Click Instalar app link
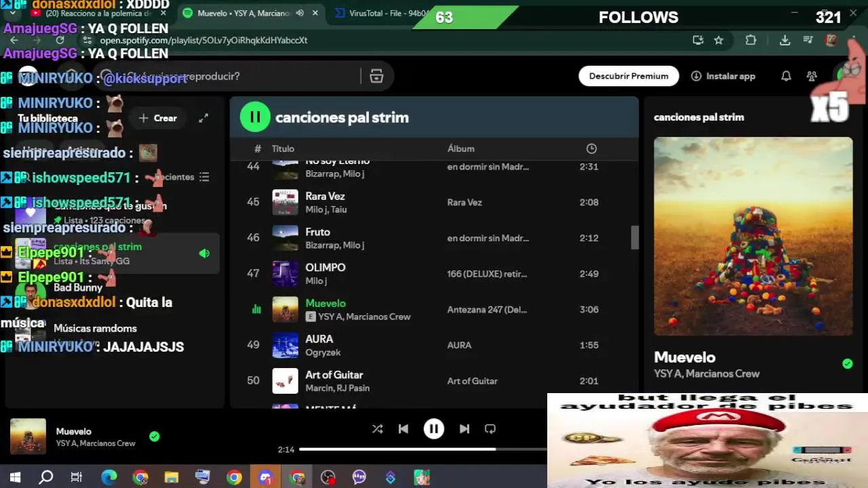Image resolution: width=868 pixels, height=488 pixels. tap(723, 76)
